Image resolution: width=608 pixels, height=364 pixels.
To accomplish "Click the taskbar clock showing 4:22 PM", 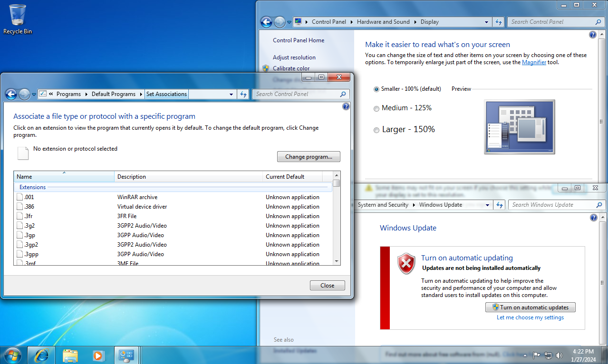I will 583,355.
